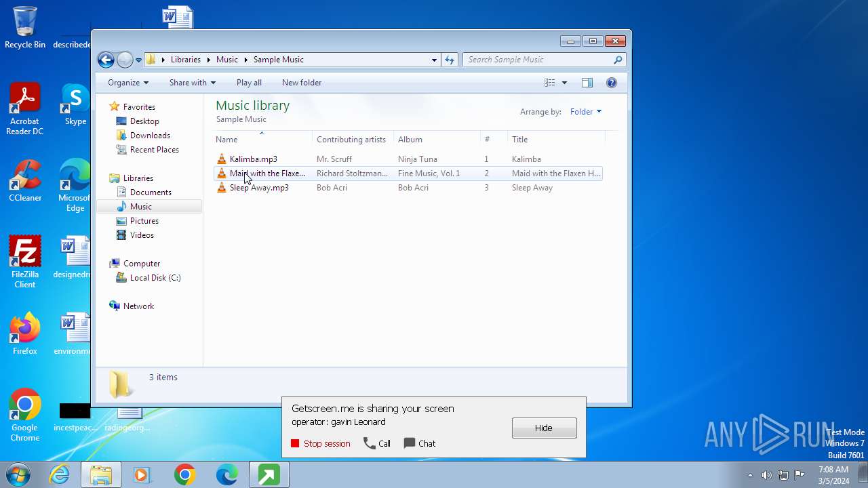Click the File Explorer taskbar icon

(101, 475)
